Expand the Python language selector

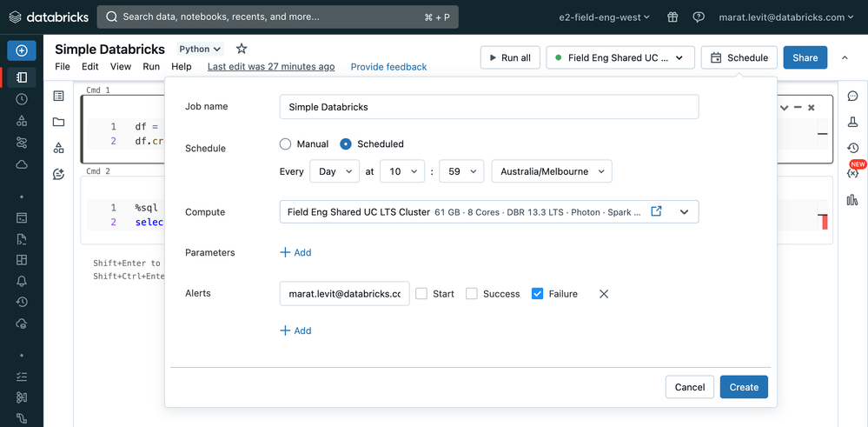click(200, 50)
